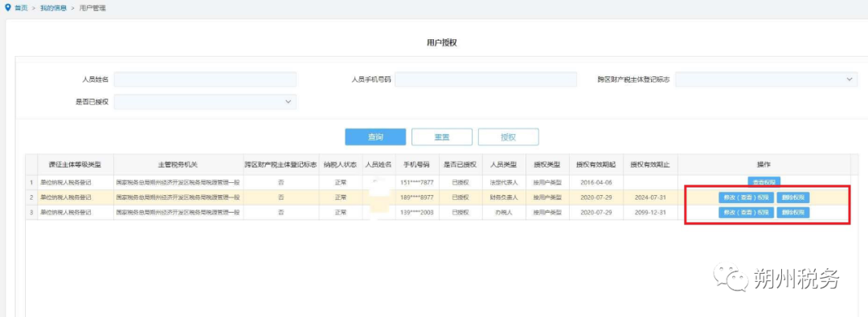Click the 用户授权 page title
This screenshot has height=317, width=868.
pyautogui.click(x=442, y=43)
